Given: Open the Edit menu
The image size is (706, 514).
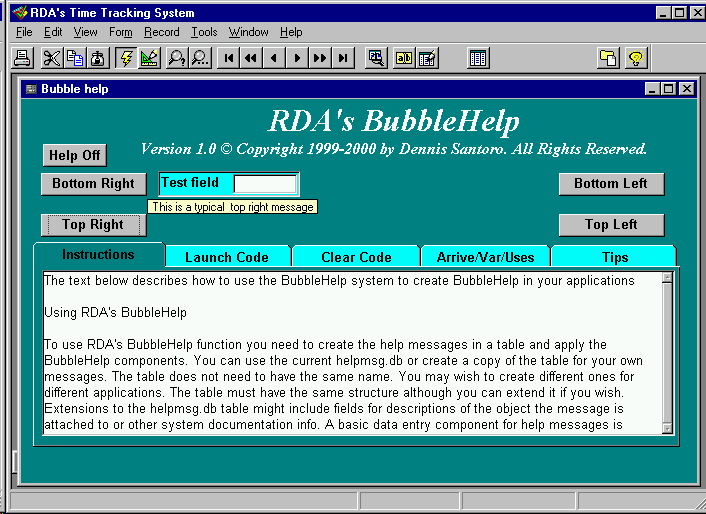Looking at the screenshot, I should tap(53, 32).
